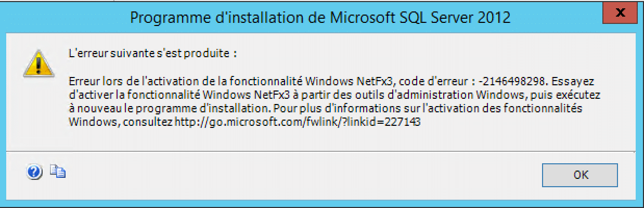Click the blue help question mark icon

coord(34,173)
